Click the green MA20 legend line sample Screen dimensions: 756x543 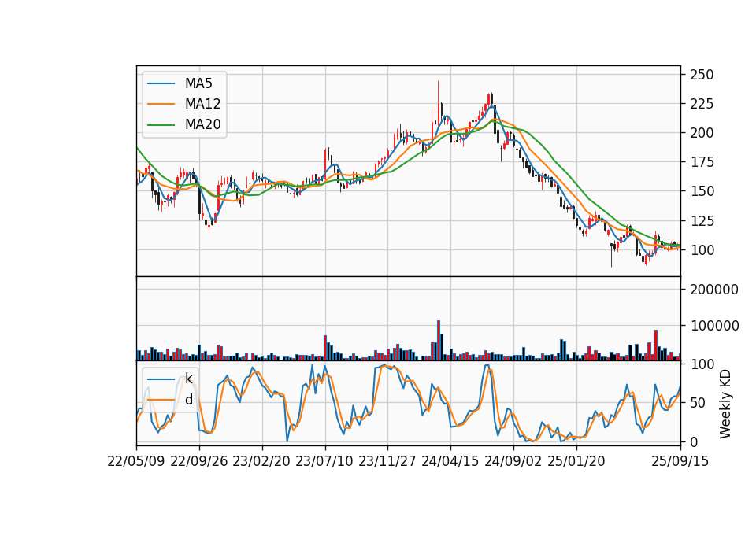(x=161, y=124)
